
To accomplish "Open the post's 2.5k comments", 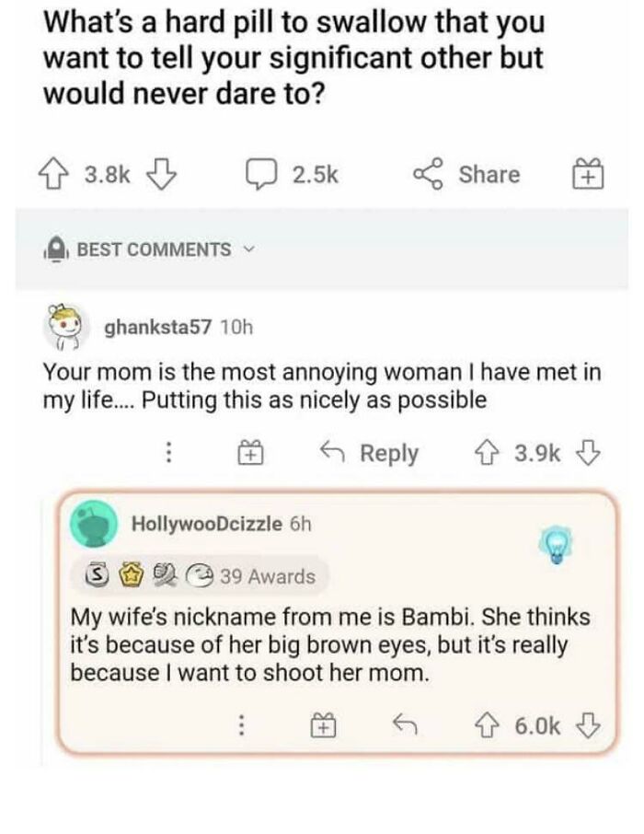I will point(292,175).
